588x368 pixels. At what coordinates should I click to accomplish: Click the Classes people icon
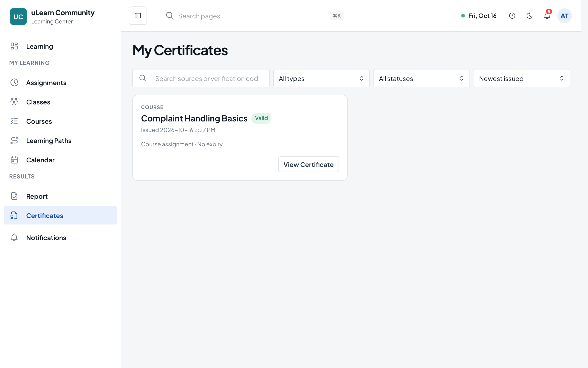click(14, 102)
